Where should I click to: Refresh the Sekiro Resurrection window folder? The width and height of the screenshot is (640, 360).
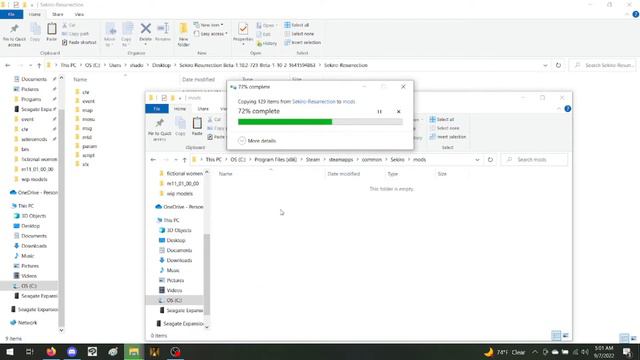[558, 65]
